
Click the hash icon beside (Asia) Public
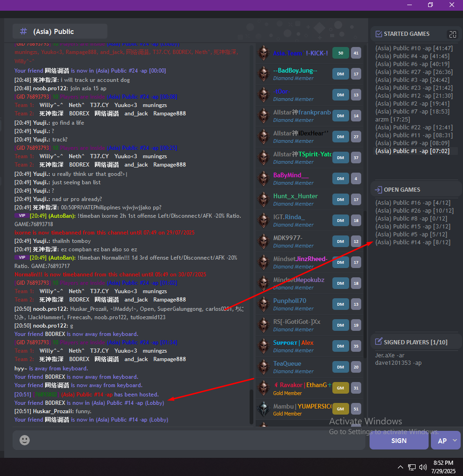coord(23,31)
